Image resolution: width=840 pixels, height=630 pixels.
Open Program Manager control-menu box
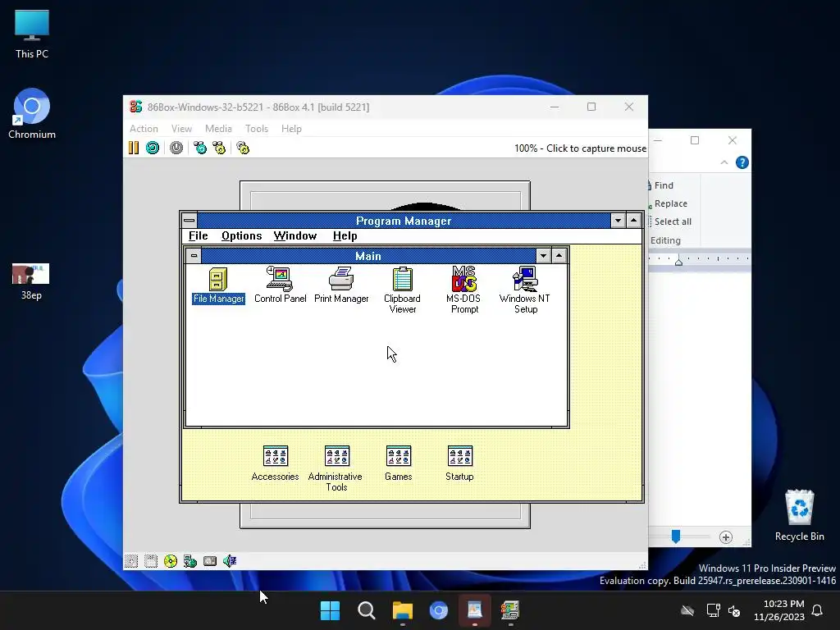(189, 221)
